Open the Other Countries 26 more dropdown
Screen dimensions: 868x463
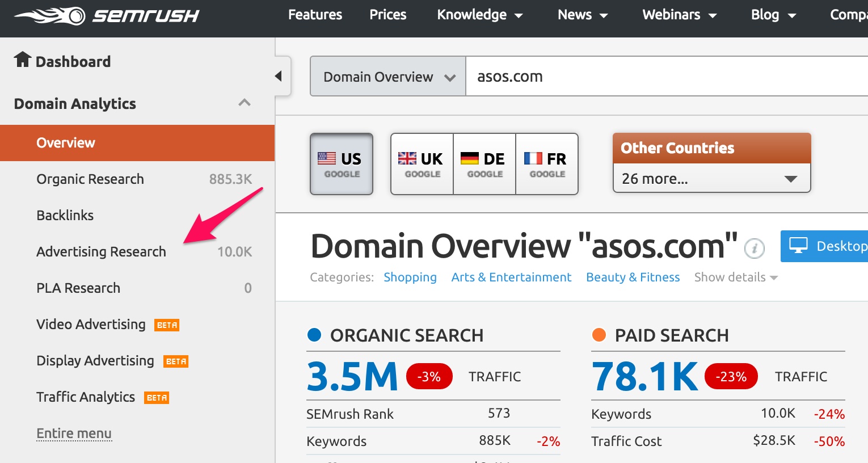point(712,179)
